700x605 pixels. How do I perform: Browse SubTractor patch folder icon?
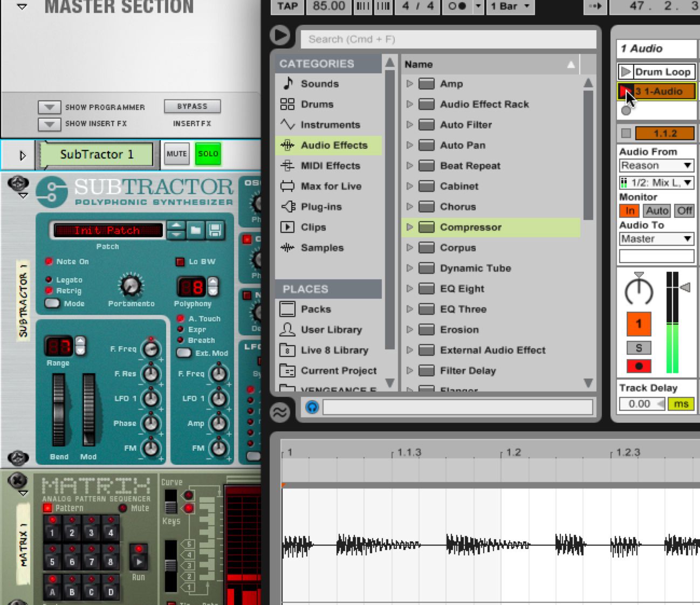coord(195,230)
